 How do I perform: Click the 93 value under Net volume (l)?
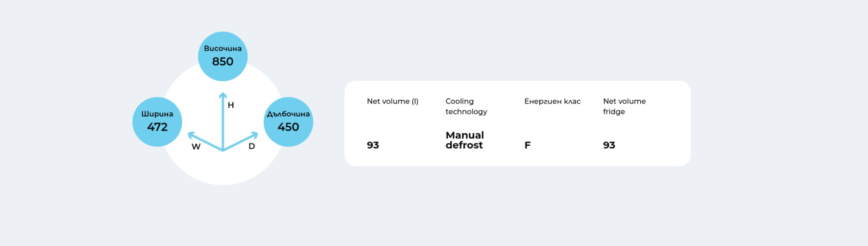click(373, 145)
